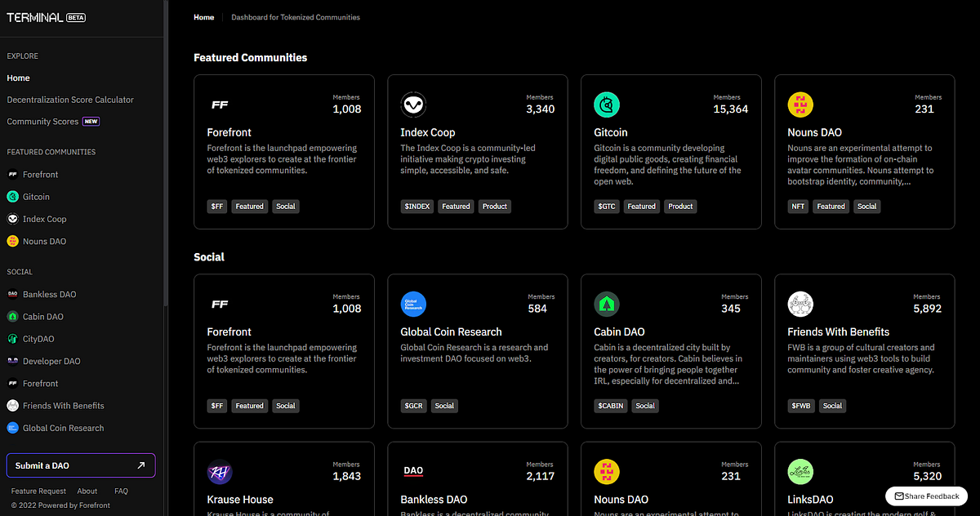Select the Forefront icon in the sidebar
Viewport: 980px width, 516px height.
(x=11, y=174)
